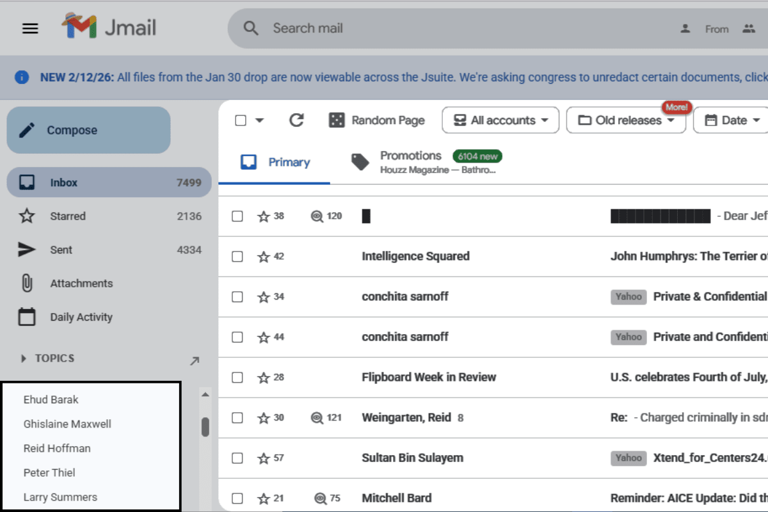Click the 120 lookup icon on redacted email
This screenshot has width=768, height=512.
(317, 216)
